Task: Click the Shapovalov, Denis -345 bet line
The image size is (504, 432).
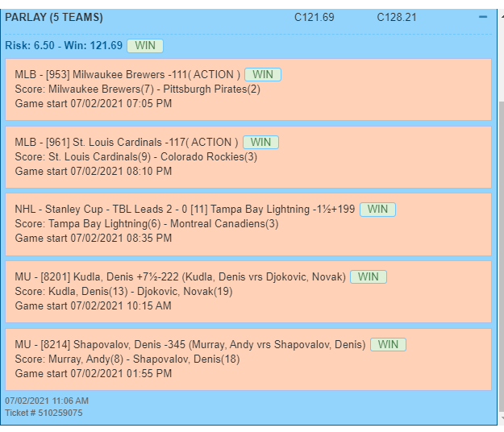Action: tap(190, 345)
